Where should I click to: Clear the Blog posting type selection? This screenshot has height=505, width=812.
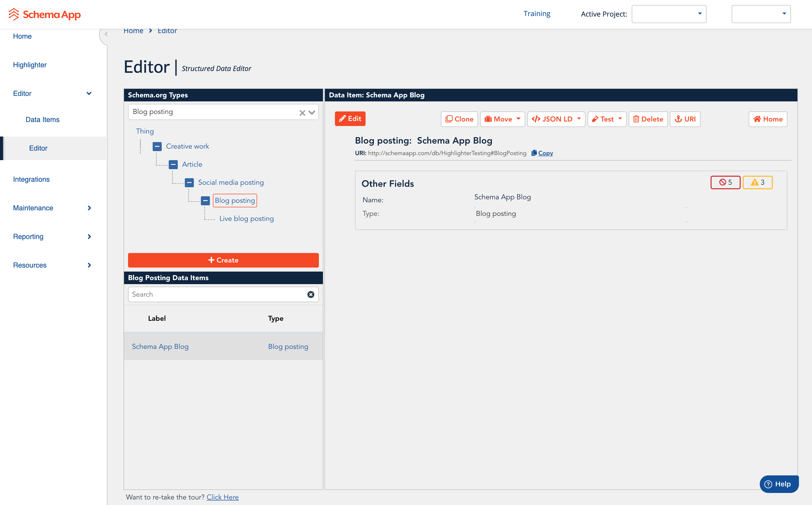[x=302, y=113]
